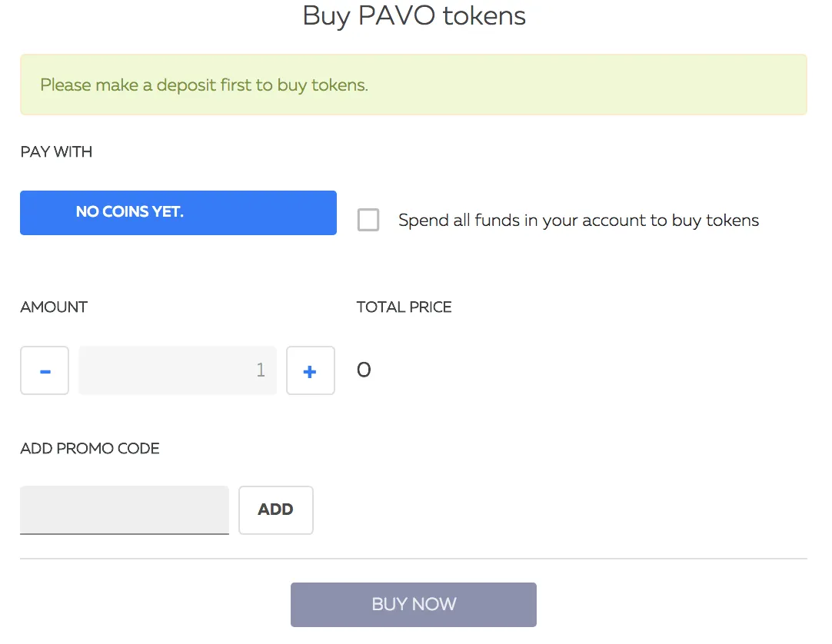Focus the promo code text field
The width and height of the screenshot is (832, 644).
coord(125,510)
